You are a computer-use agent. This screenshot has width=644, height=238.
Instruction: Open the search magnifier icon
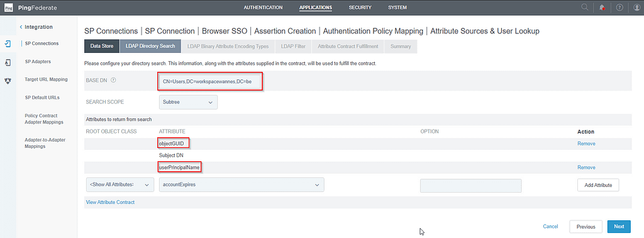tap(584, 8)
